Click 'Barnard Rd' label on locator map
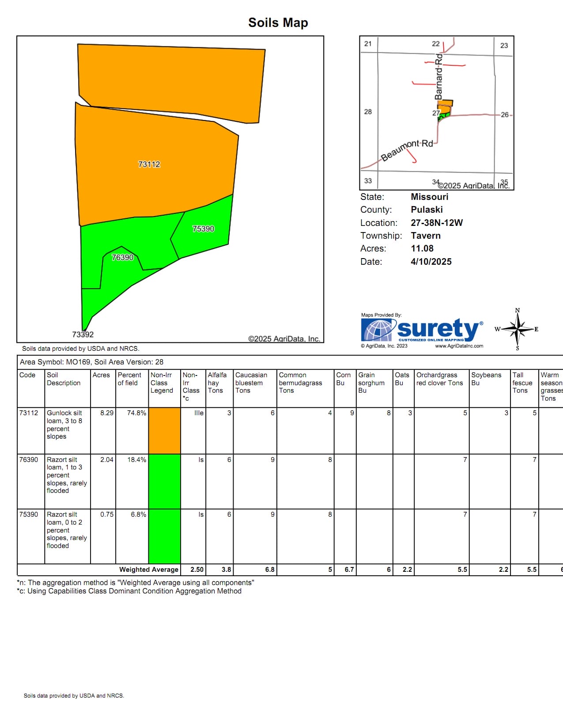 point(438,77)
